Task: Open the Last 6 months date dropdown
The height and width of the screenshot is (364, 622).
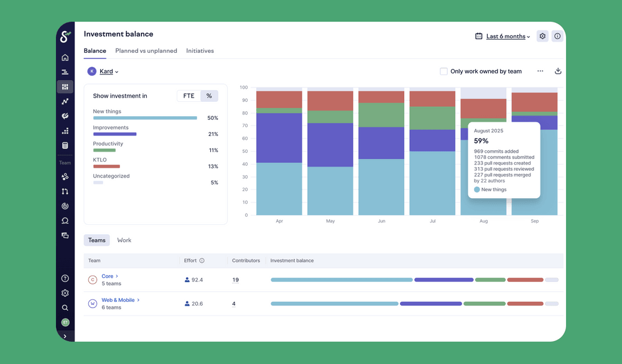Action: coord(503,36)
